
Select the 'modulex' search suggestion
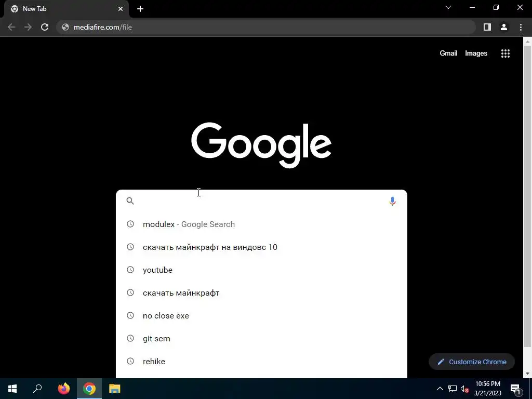pyautogui.click(x=261, y=224)
